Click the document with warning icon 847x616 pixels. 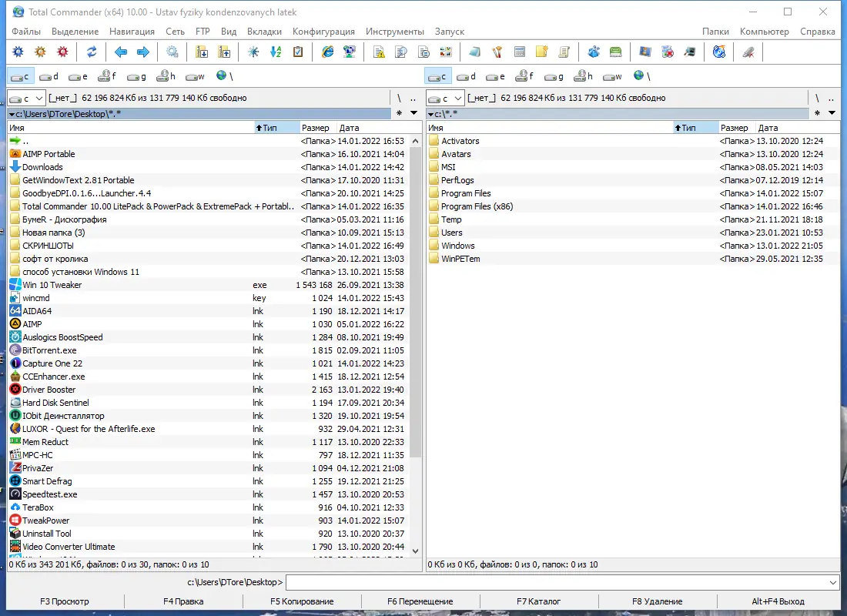coord(379,52)
